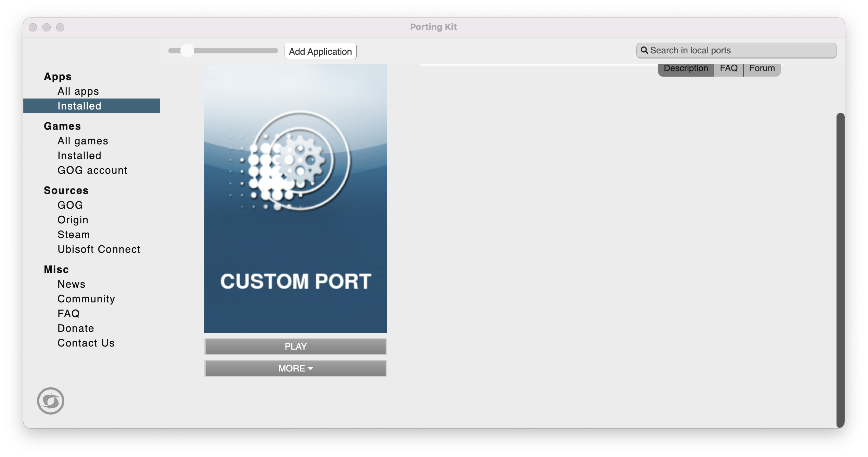Screen dimensions: 868x457
Task: Open All games in sidebar
Action: 82,141
